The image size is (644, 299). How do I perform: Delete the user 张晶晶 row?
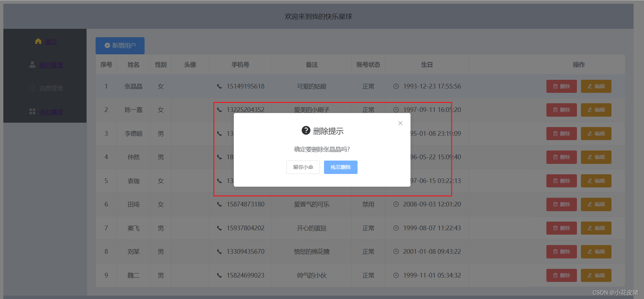tap(561, 86)
